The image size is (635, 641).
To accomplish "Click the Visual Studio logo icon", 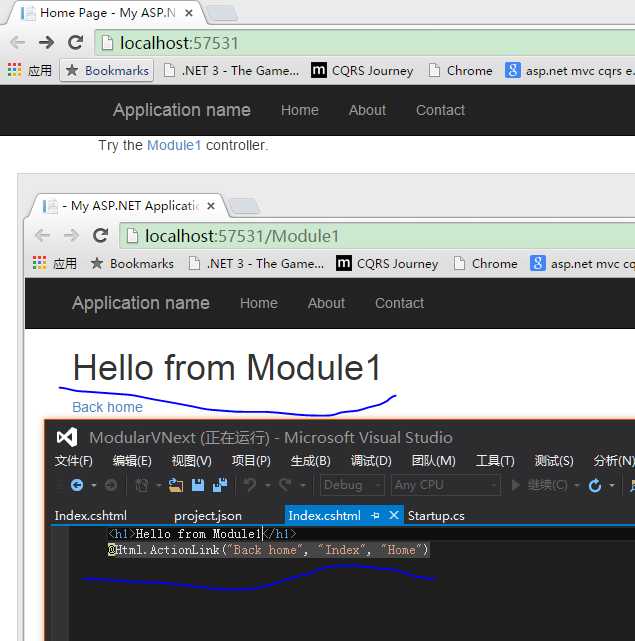I will (67, 437).
